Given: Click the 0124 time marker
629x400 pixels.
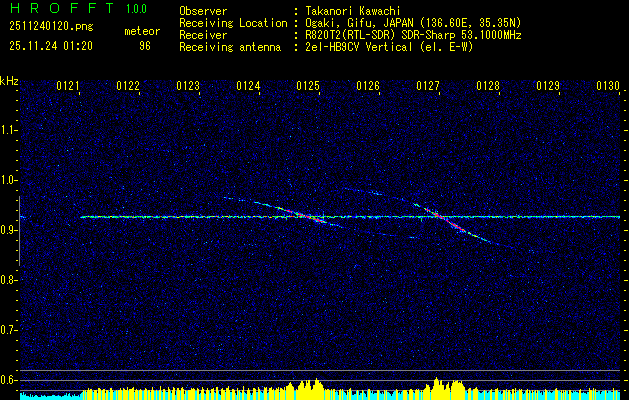Looking at the screenshot, I should (248, 86).
